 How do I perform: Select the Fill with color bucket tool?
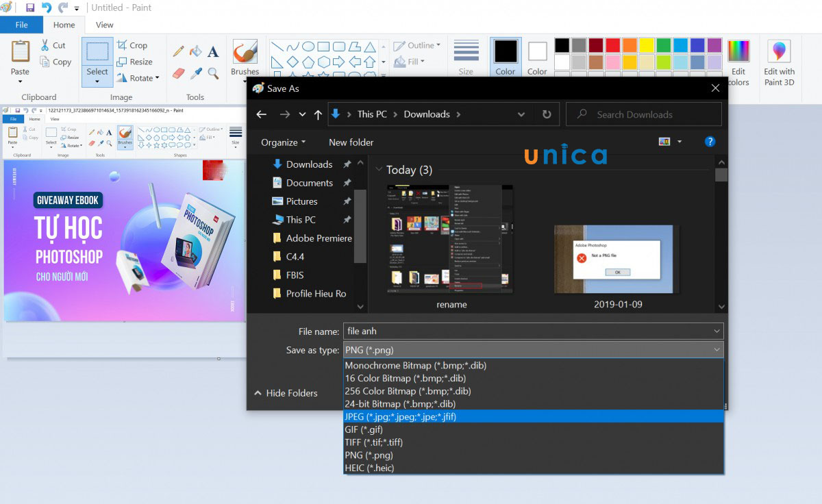tap(196, 51)
